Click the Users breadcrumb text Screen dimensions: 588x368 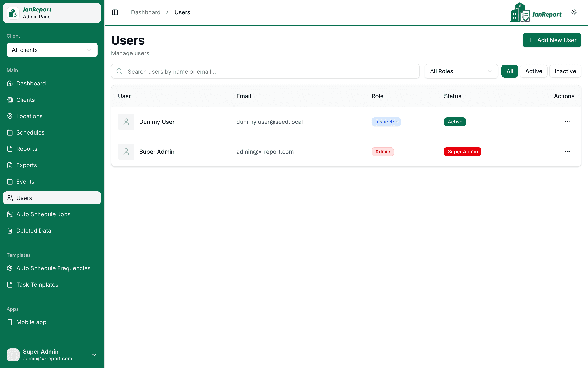coord(182,12)
